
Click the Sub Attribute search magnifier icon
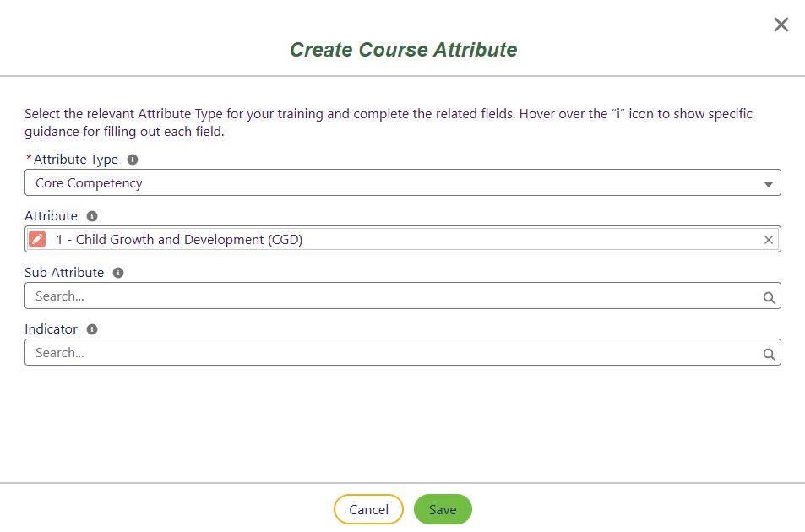[769, 297]
